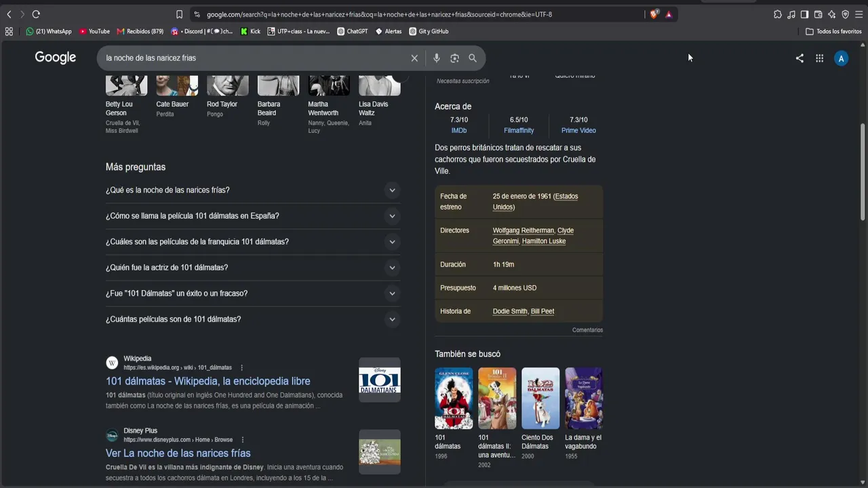Screen dimensions: 868x488
Task: Open the Dodie Smith writer link
Action: [x=510, y=311]
